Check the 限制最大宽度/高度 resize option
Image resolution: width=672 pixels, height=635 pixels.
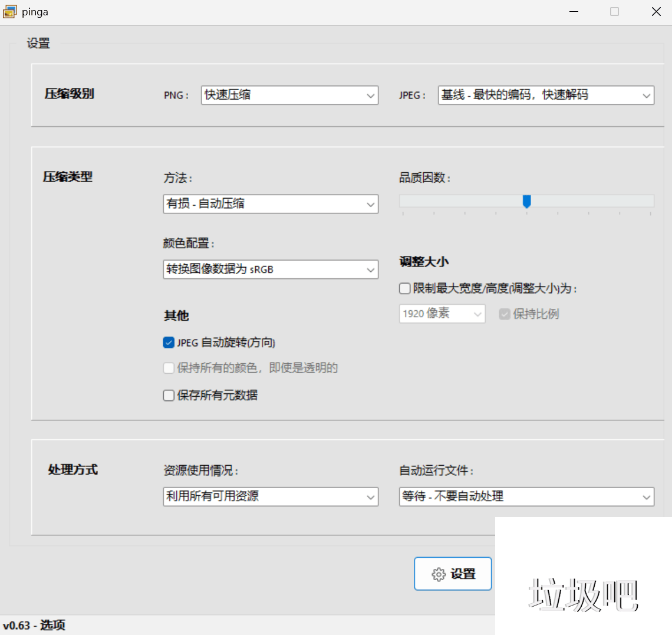pos(404,288)
